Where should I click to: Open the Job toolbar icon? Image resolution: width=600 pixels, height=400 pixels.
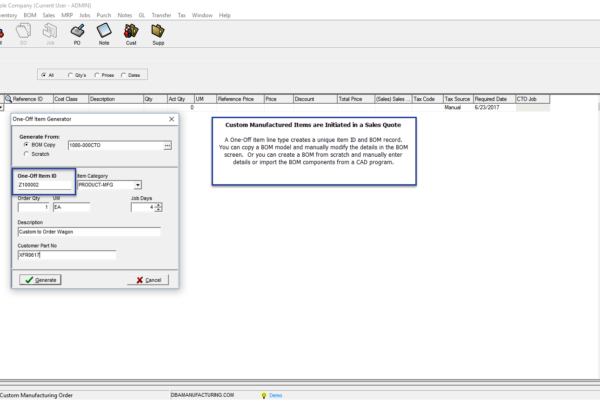pos(50,34)
